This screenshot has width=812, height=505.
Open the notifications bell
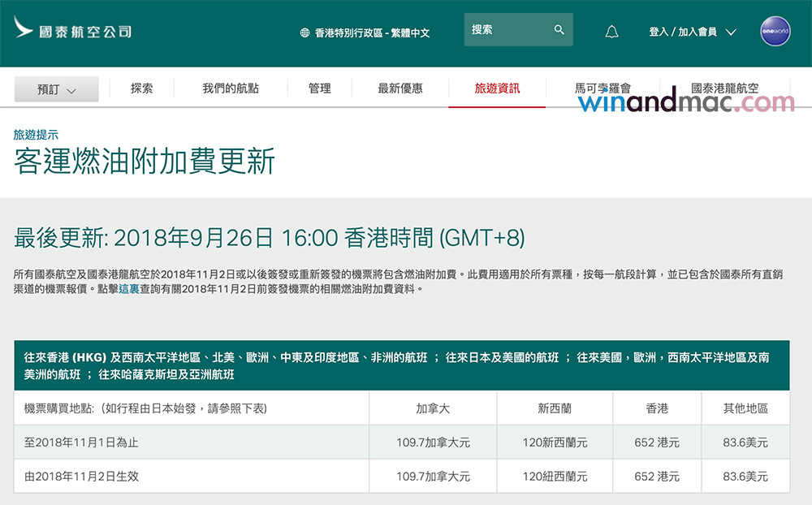[611, 32]
